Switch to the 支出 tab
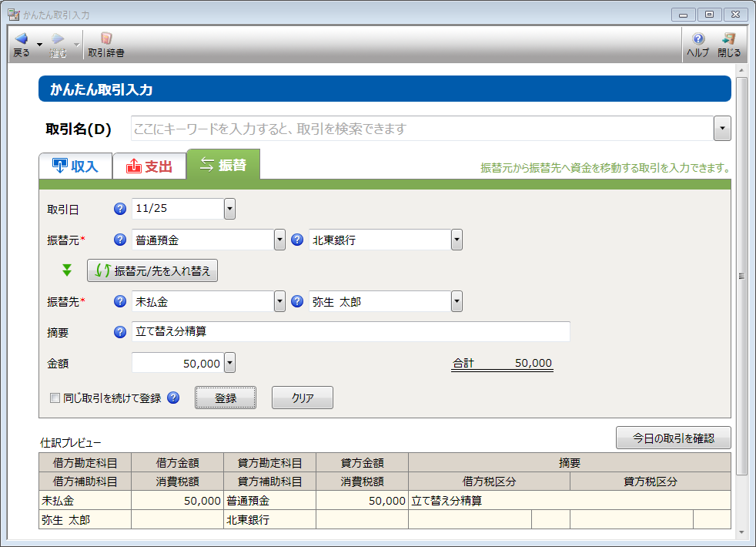Viewport: 756px width, 547px height. pyautogui.click(x=149, y=166)
